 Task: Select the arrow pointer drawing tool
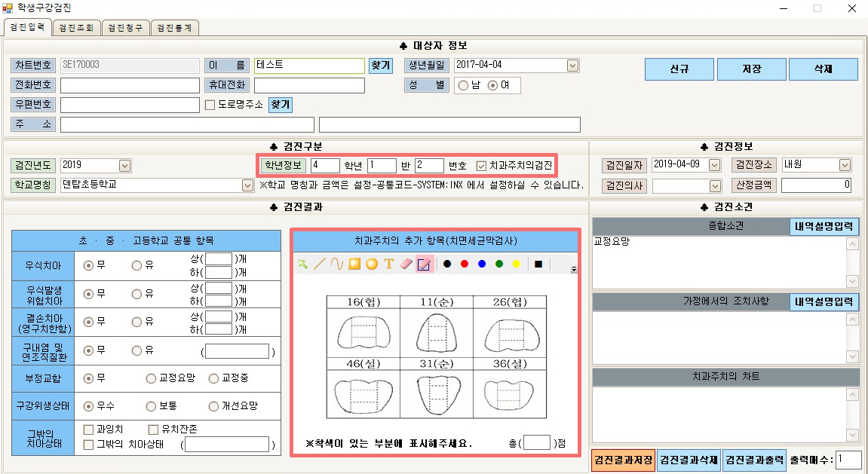(302, 265)
